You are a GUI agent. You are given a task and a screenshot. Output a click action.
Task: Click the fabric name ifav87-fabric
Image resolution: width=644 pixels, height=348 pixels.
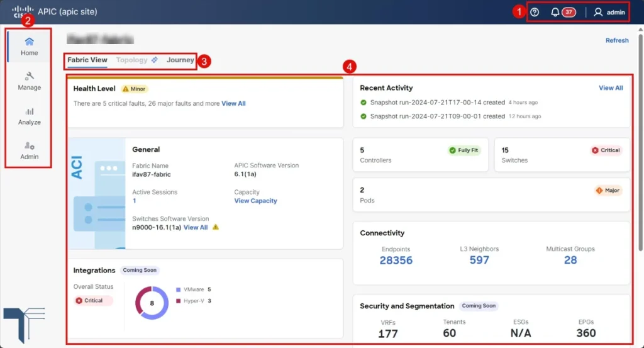(x=151, y=174)
